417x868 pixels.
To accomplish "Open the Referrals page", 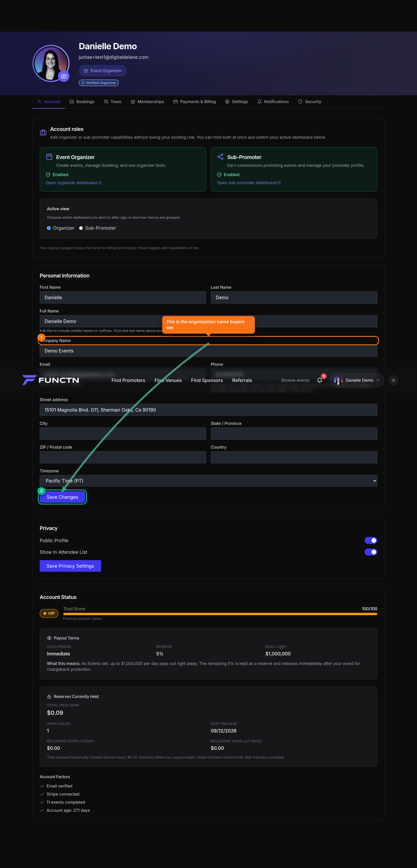I will pyautogui.click(x=242, y=380).
